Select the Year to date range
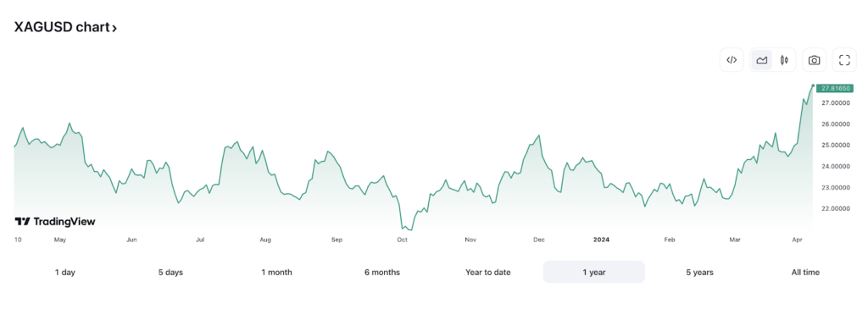 click(487, 272)
